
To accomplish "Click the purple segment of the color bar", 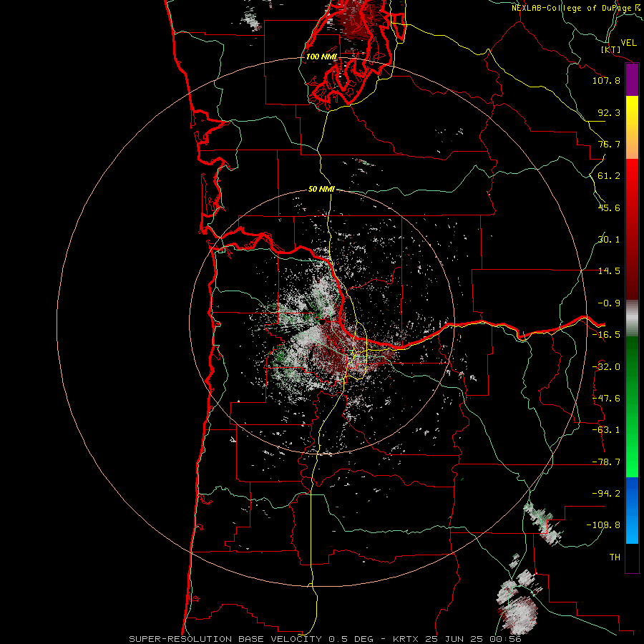I will tap(632, 80).
